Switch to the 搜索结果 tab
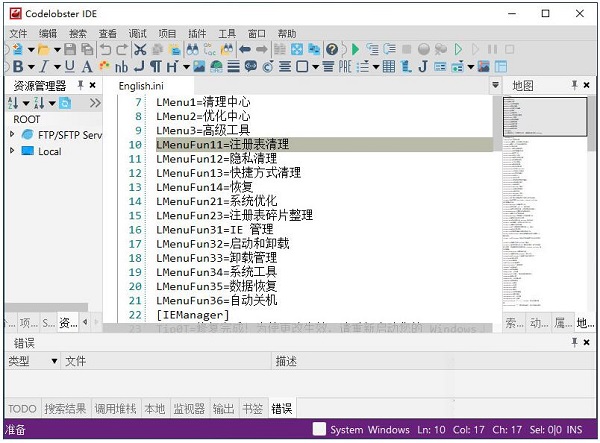Image resolution: width=600 pixels, height=443 pixels. coord(65,409)
